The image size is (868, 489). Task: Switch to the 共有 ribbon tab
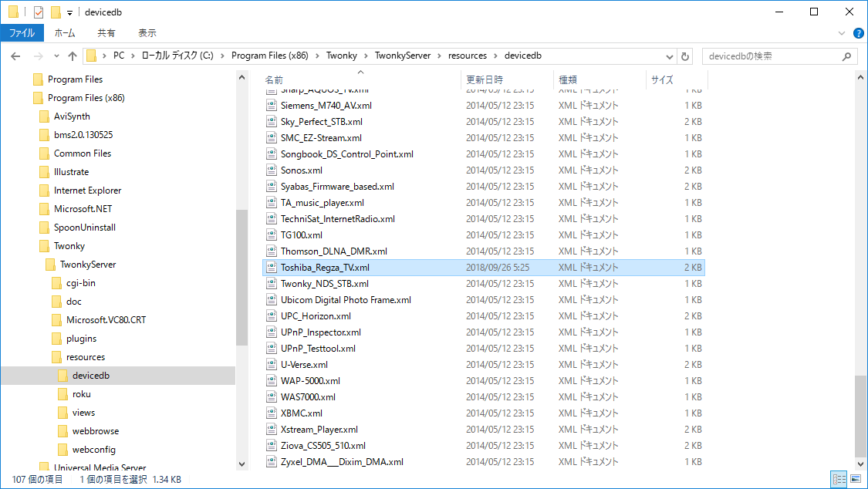click(106, 33)
